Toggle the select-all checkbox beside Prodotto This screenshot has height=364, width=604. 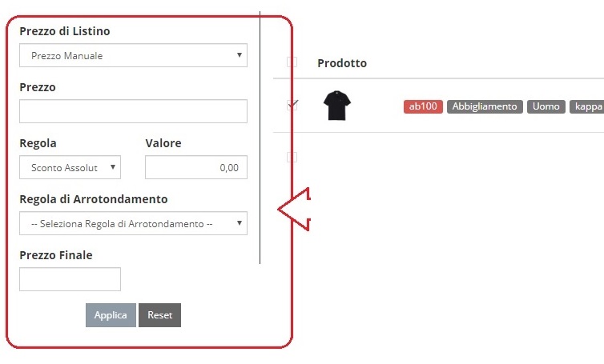click(292, 62)
